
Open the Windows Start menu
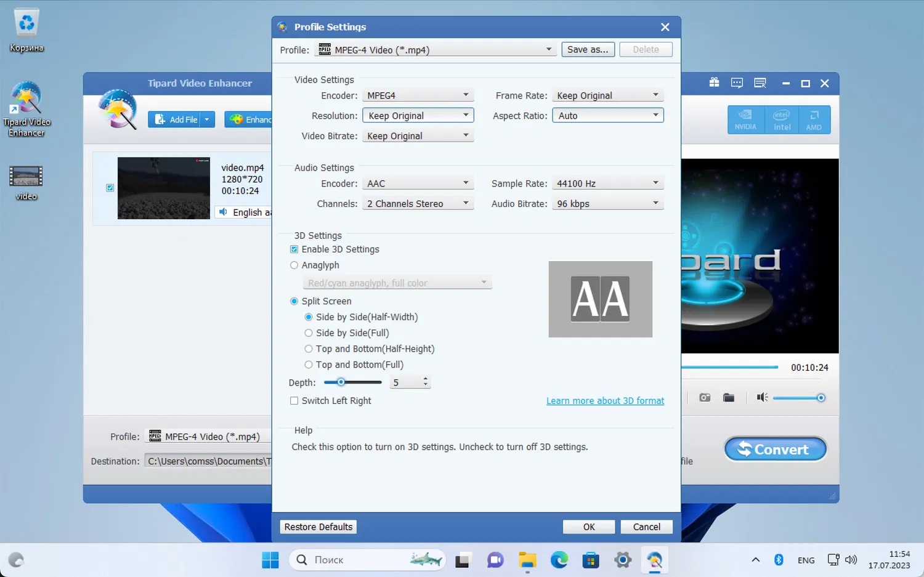pos(270,560)
